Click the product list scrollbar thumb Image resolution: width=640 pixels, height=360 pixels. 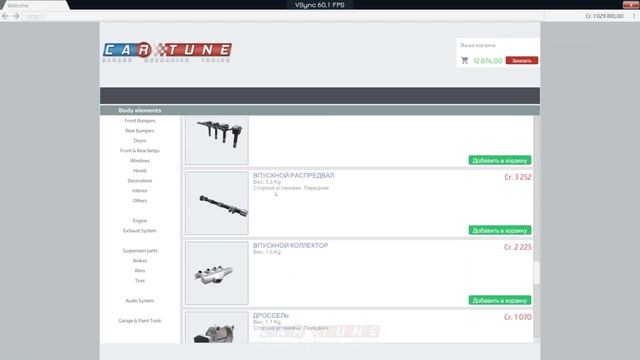(x=536, y=272)
